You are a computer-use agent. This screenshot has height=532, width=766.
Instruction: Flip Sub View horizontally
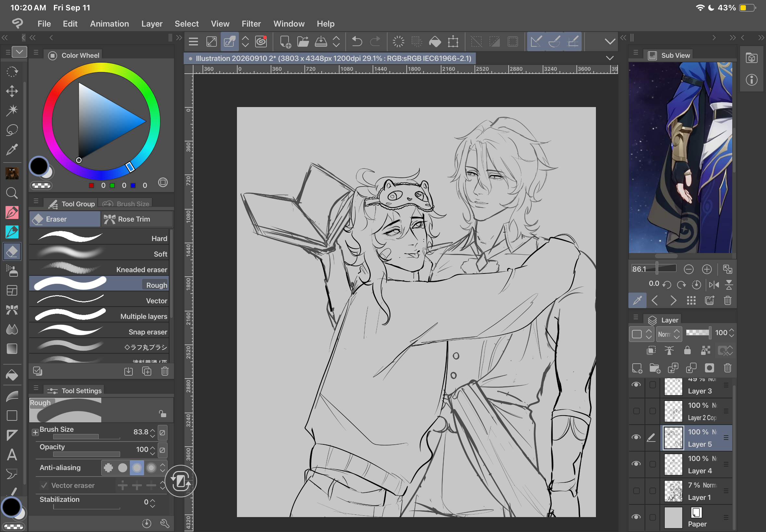click(x=714, y=284)
